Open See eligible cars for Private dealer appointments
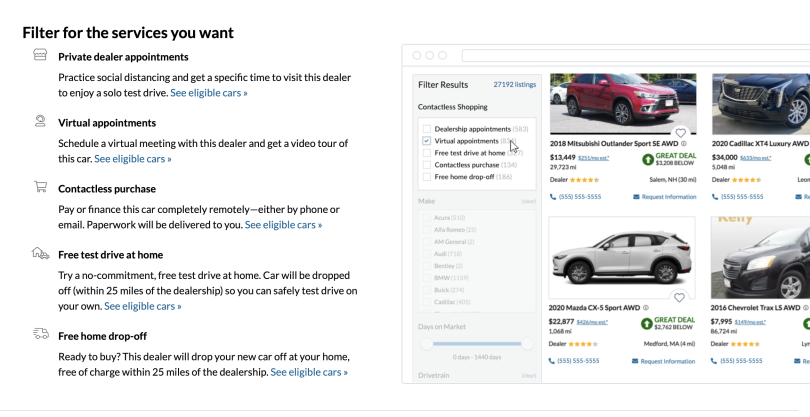The image size is (810, 417). click(x=209, y=92)
